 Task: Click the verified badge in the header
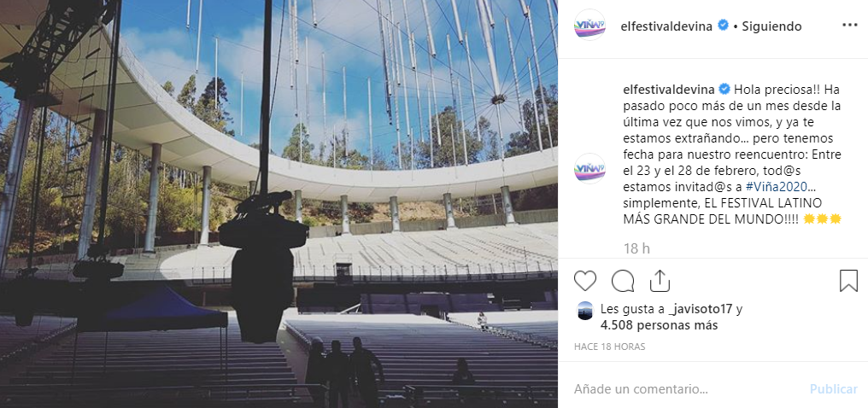click(723, 26)
